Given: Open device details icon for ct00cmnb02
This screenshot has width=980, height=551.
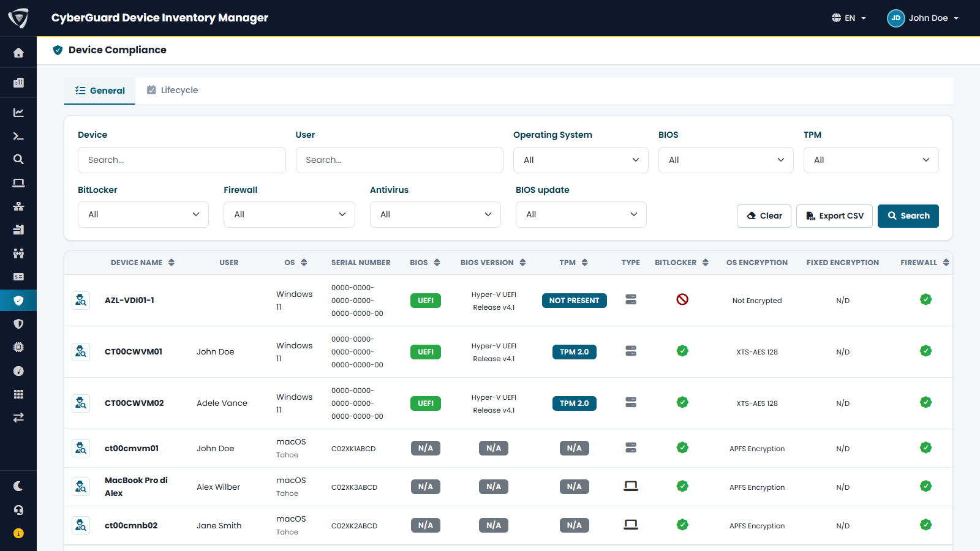Looking at the screenshot, I should (x=81, y=525).
